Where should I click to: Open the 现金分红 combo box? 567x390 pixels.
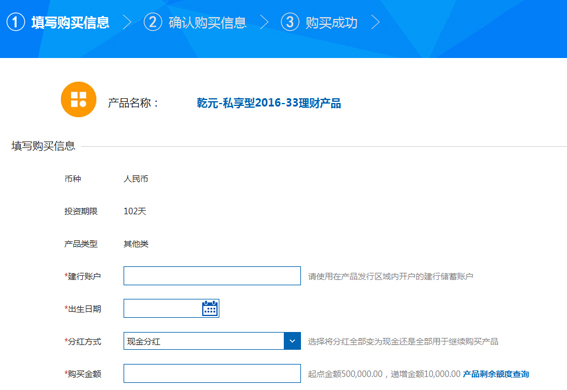[212, 341]
